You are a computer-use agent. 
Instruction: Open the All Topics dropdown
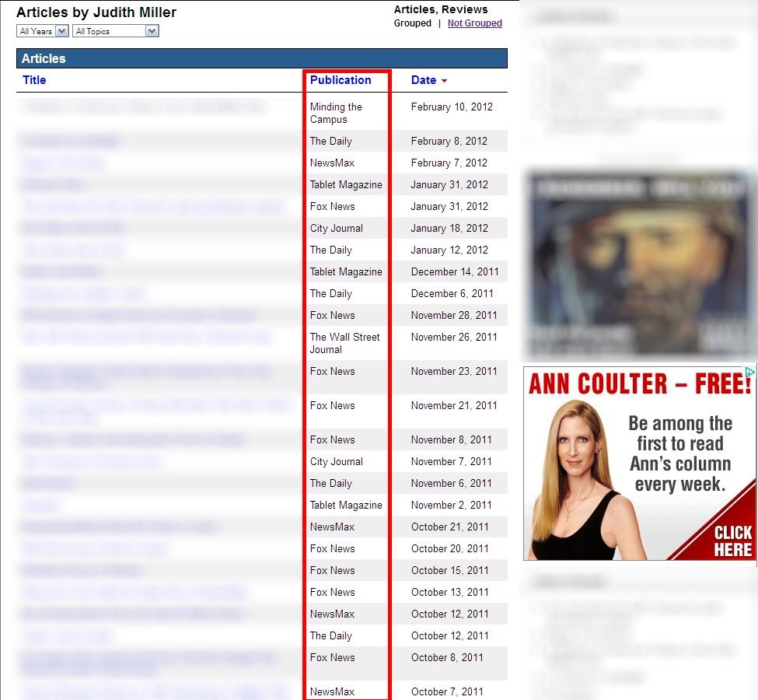[x=116, y=31]
